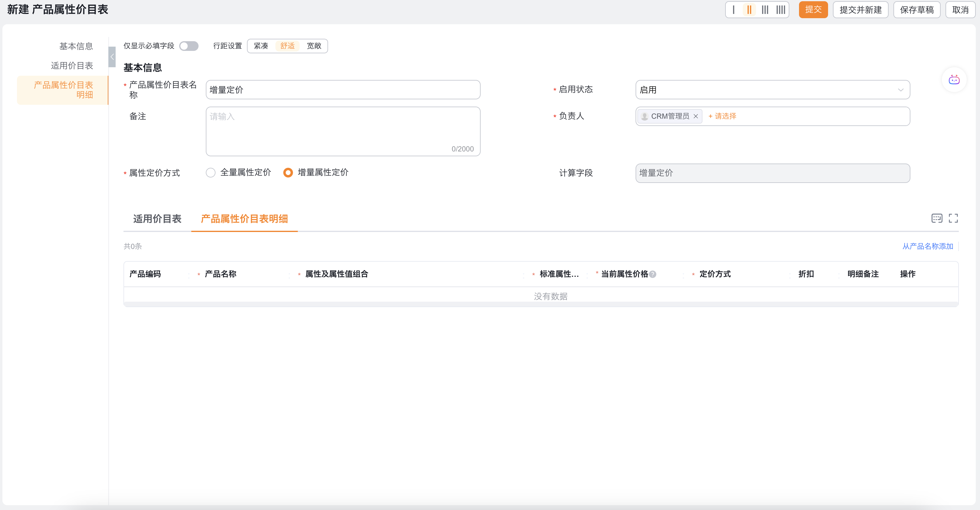
Task: Click + 请选择 to add 负责人
Action: point(722,116)
